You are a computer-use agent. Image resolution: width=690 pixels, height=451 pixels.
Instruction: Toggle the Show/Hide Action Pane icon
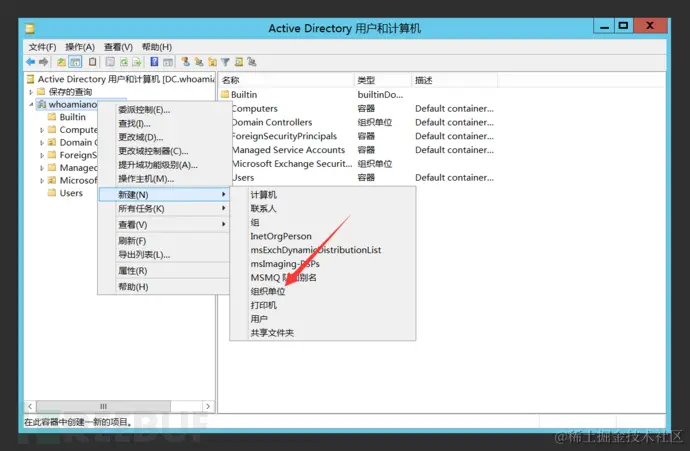pos(168,62)
